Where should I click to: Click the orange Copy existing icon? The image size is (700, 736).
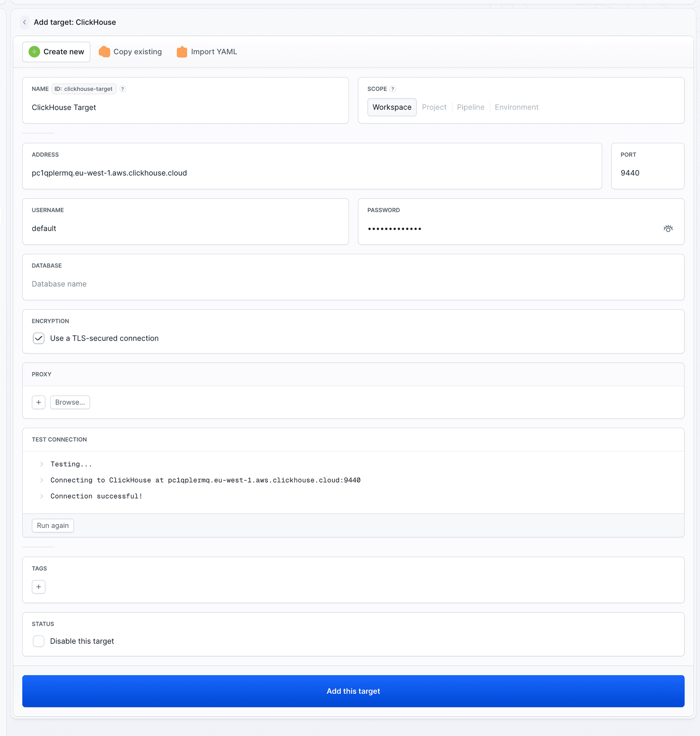(x=105, y=52)
